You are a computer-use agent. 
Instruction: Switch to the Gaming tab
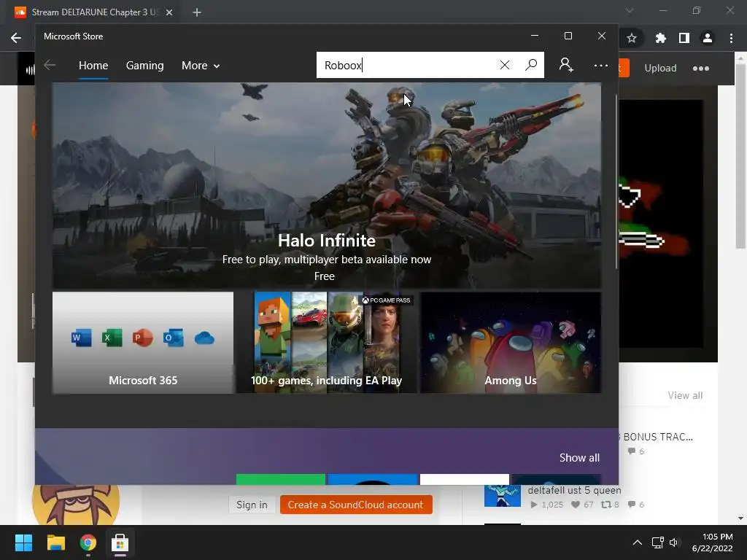coord(145,66)
